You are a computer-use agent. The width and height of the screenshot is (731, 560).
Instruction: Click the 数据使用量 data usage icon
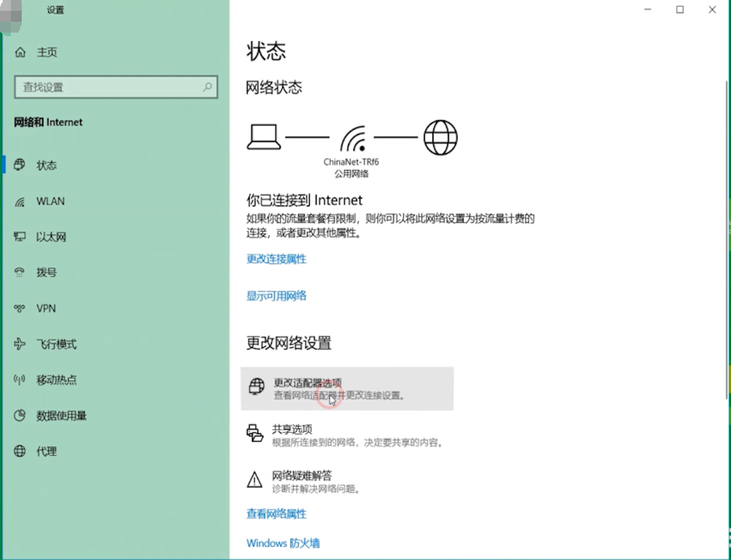click(20, 415)
